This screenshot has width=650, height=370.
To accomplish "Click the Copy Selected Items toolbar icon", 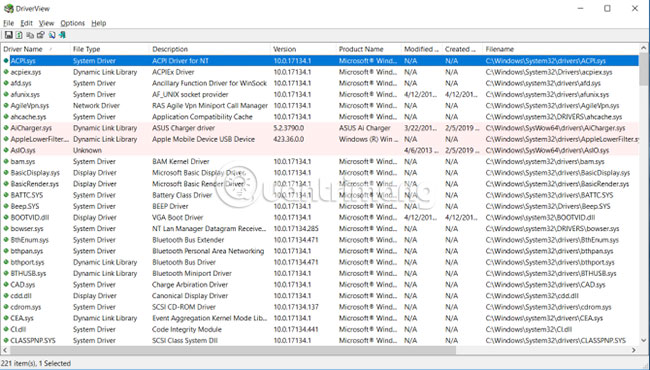I will [30, 35].
